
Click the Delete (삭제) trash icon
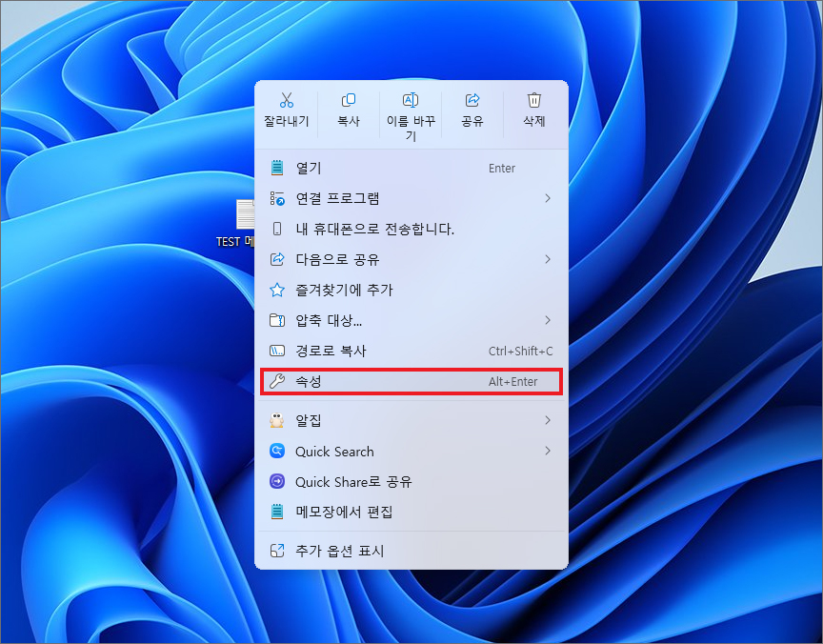(533, 100)
